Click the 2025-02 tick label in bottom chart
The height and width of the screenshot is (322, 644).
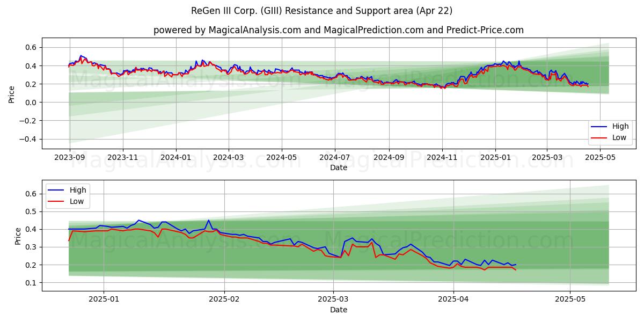click(x=224, y=299)
